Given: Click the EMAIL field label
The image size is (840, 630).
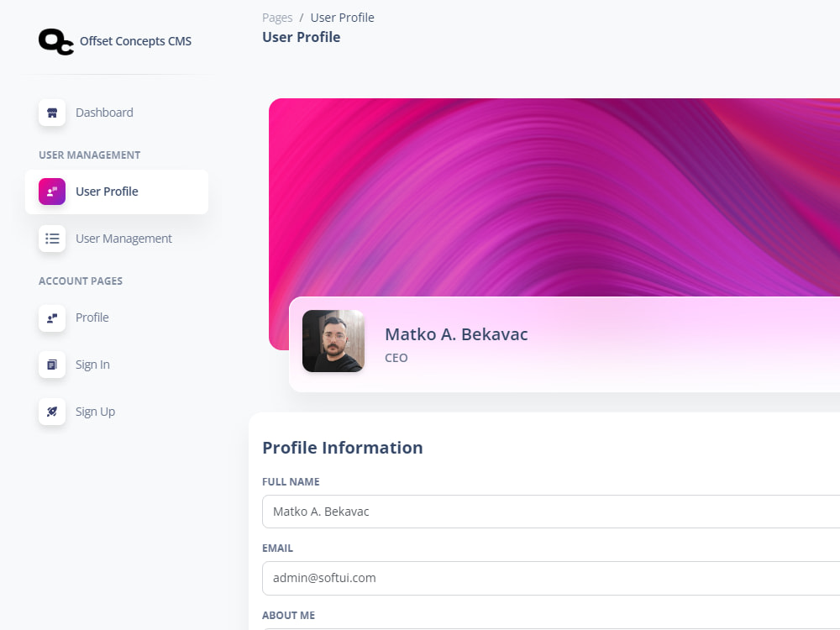Looking at the screenshot, I should pyautogui.click(x=277, y=548).
